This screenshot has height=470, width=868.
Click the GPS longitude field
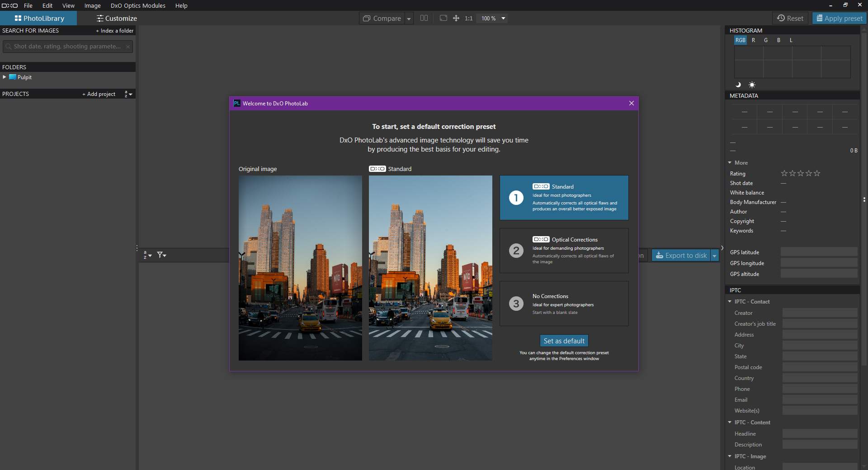pyautogui.click(x=819, y=263)
